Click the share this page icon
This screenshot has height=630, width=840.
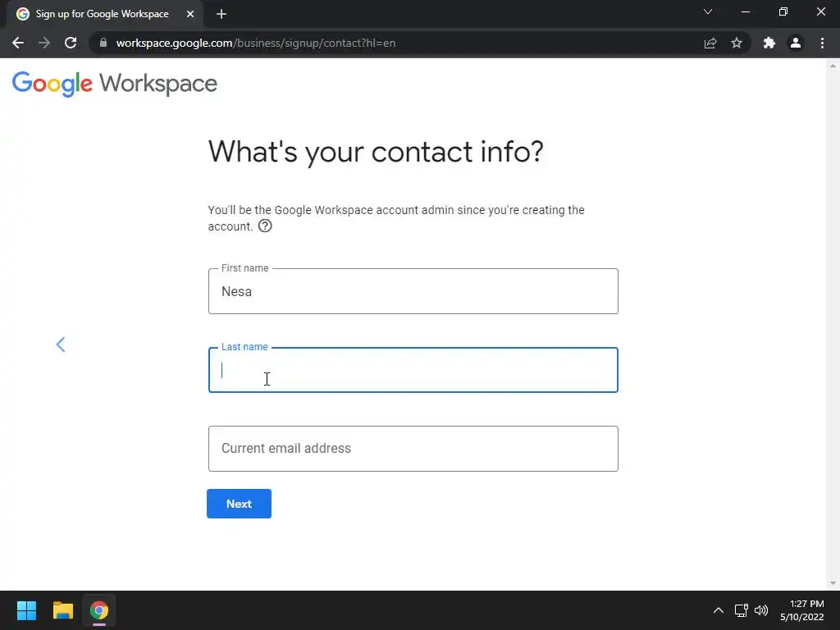(x=710, y=43)
